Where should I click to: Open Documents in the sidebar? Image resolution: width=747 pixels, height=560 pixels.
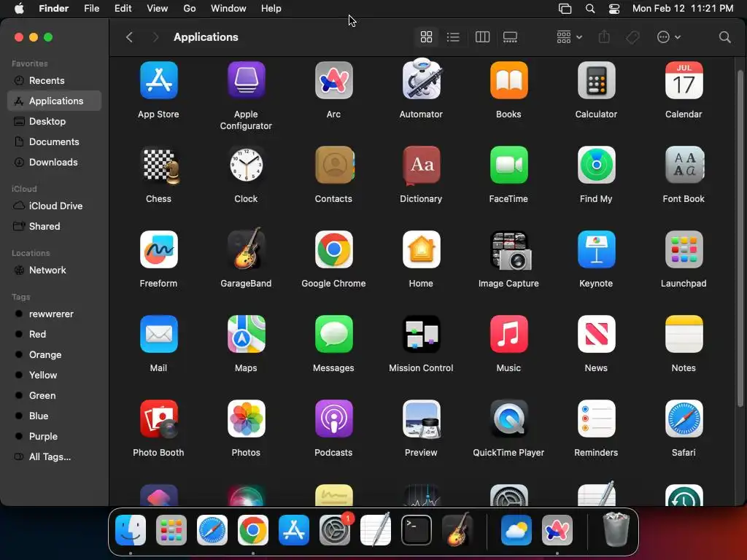point(54,142)
